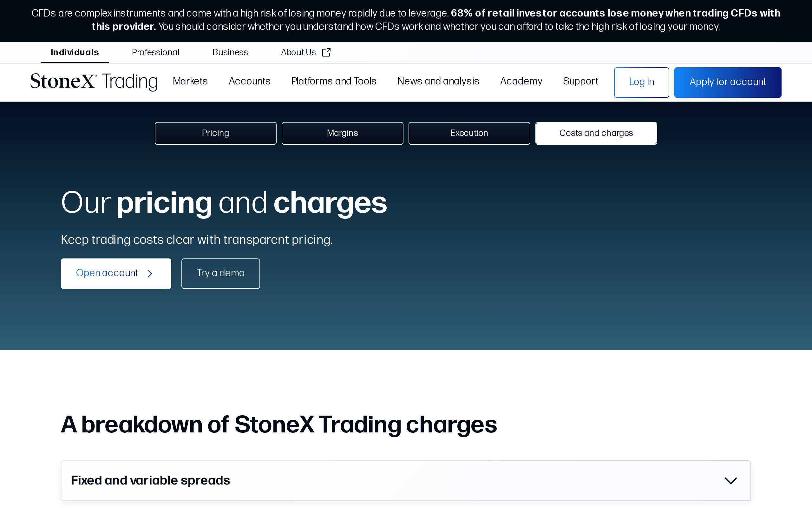Click the About Us external link icon
812x508 pixels.
click(x=326, y=52)
